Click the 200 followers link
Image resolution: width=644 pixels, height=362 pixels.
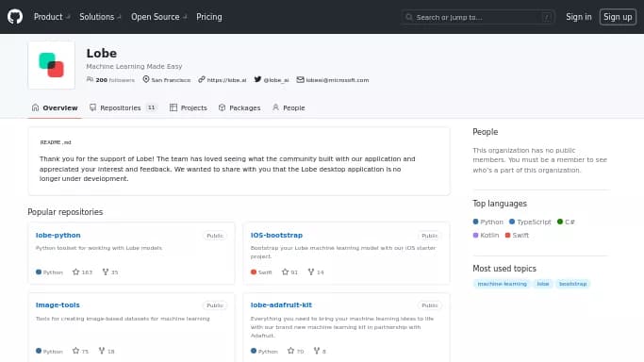tap(115, 80)
